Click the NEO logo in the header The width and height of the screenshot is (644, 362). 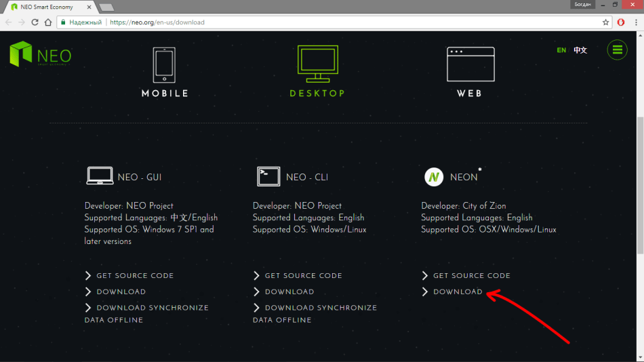pos(40,54)
